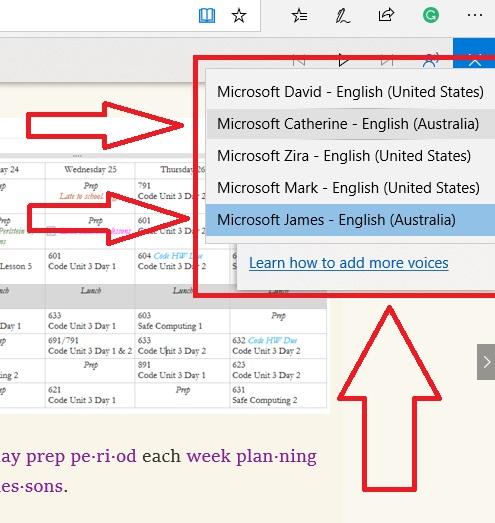Open Learn how to add more voices
Image resolution: width=495 pixels, height=523 pixels.
pos(349,263)
